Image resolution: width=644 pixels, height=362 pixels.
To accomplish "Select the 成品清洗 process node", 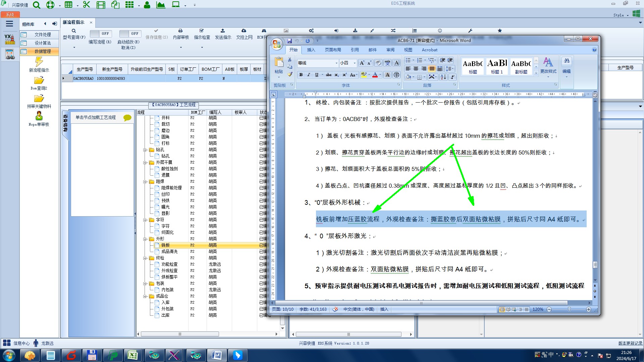I will (169, 251).
